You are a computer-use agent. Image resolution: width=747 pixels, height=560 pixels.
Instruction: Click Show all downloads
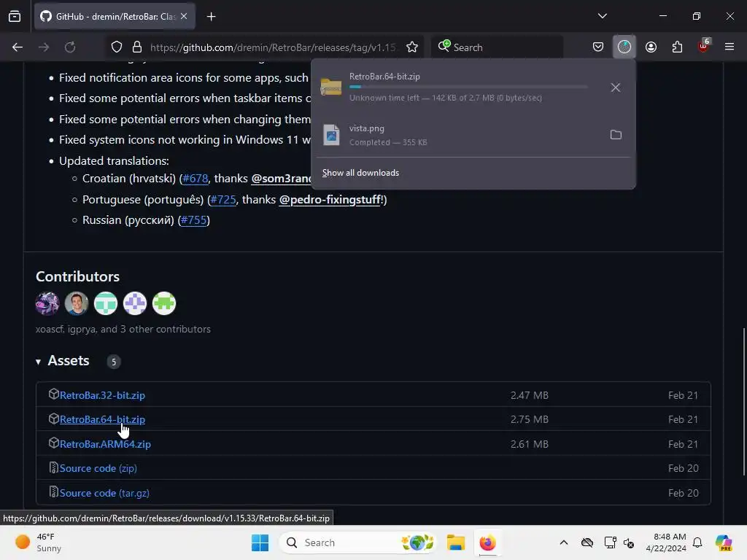point(360,173)
